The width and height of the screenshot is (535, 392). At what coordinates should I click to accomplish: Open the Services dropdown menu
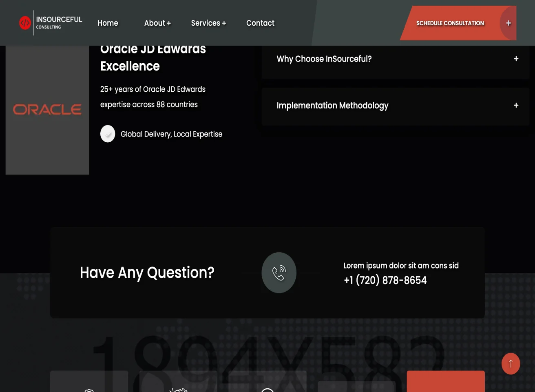click(208, 23)
